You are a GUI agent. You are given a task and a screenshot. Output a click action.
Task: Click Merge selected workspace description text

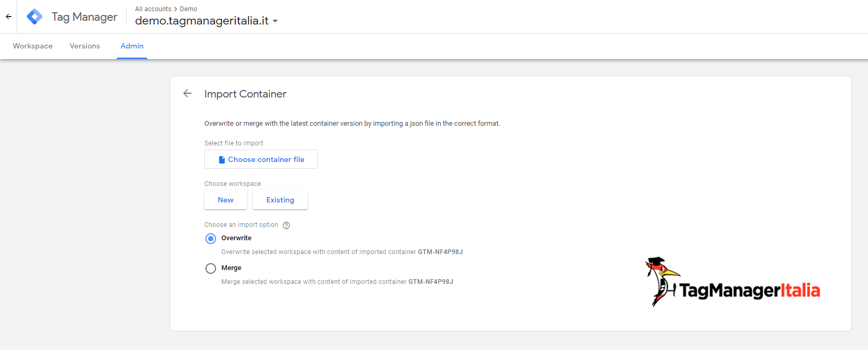[337, 282]
